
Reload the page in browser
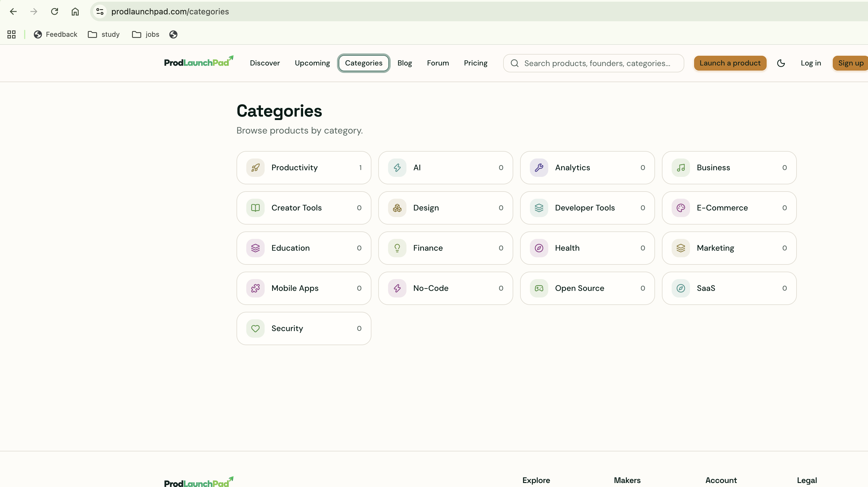55,11
